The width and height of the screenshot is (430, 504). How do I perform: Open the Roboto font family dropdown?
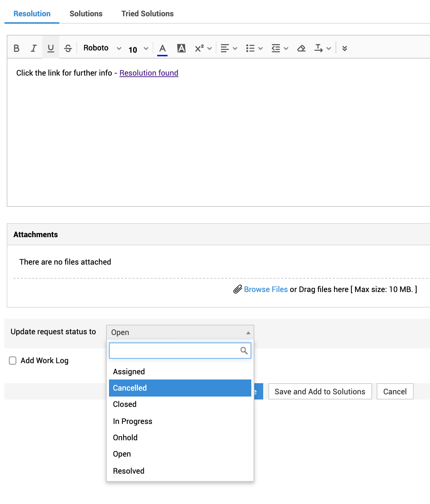point(102,48)
